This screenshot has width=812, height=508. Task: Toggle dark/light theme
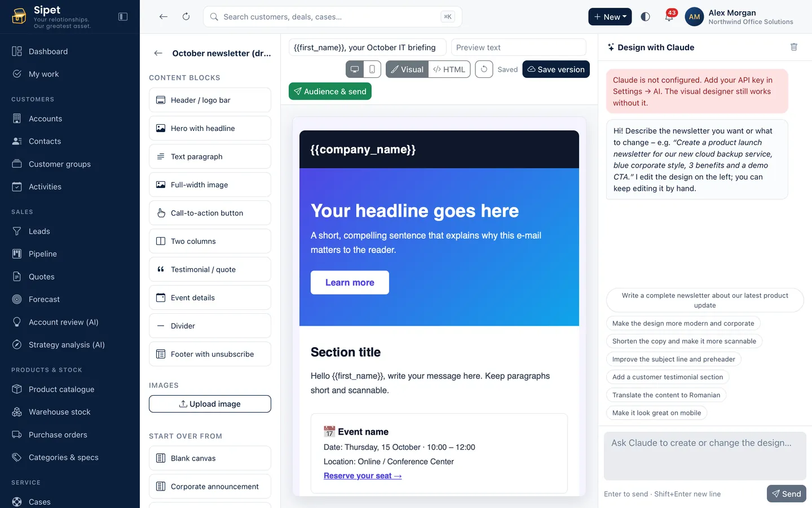(646, 17)
